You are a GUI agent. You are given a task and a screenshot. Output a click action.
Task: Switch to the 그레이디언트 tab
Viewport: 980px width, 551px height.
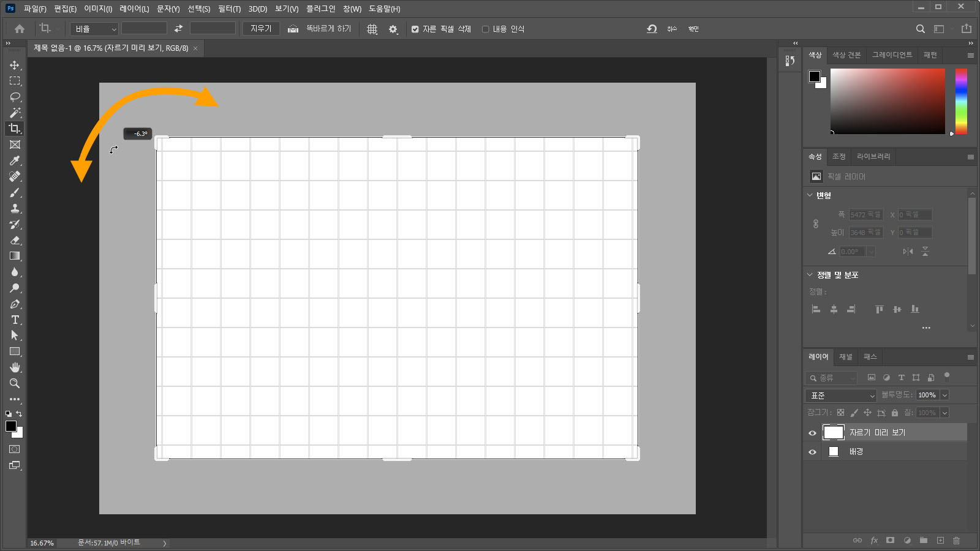coord(892,55)
